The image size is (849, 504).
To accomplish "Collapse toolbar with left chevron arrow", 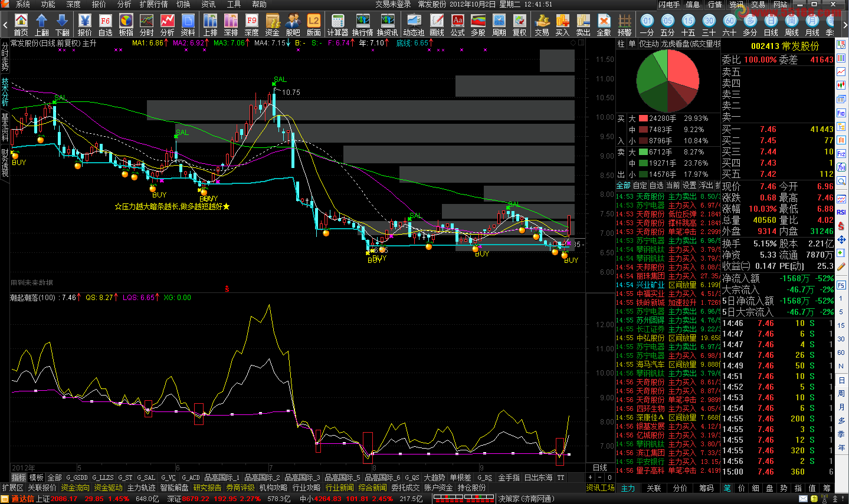I will pyautogui.click(x=5, y=25).
